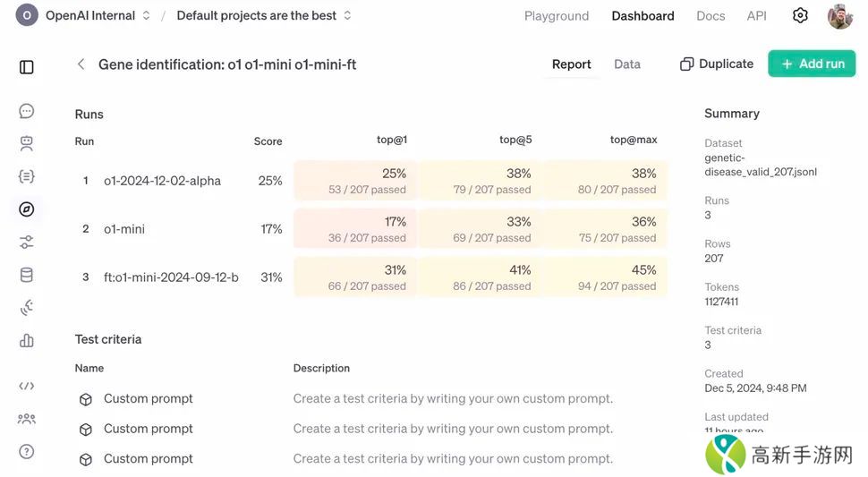Go back using the left chevron arrow

[x=81, y=64]
